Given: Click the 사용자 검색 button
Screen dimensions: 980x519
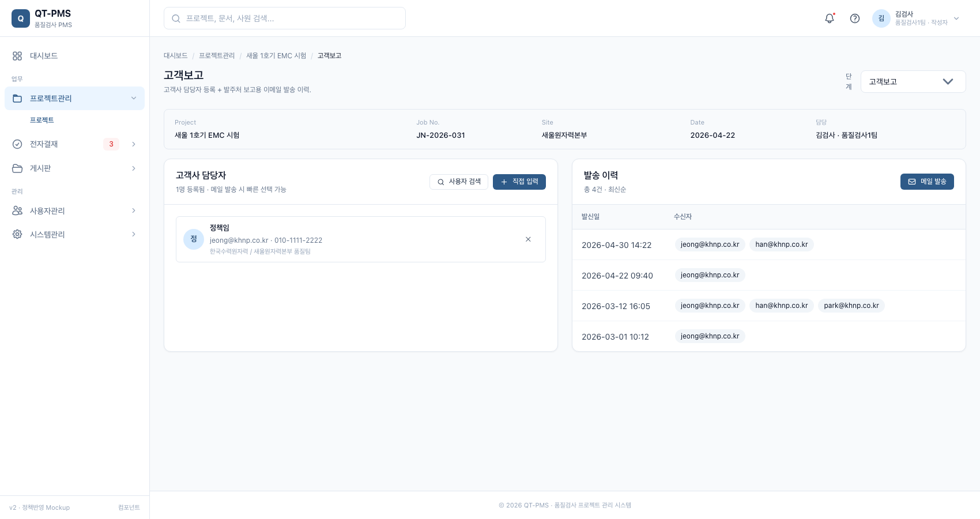Looking at the screenshot, I should [459, 182].
